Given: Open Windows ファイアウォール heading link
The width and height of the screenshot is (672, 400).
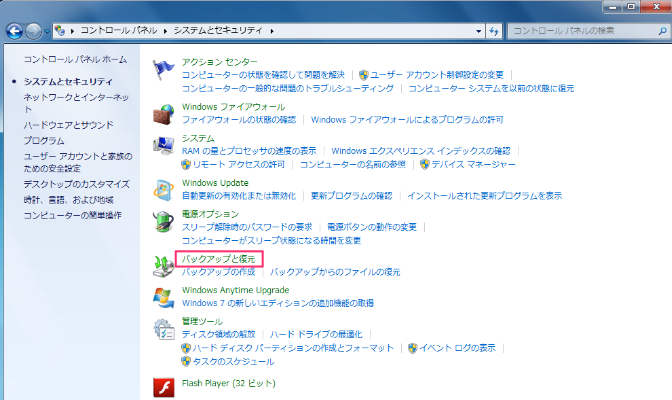Looking at the screenshot, I should (233, 107).
